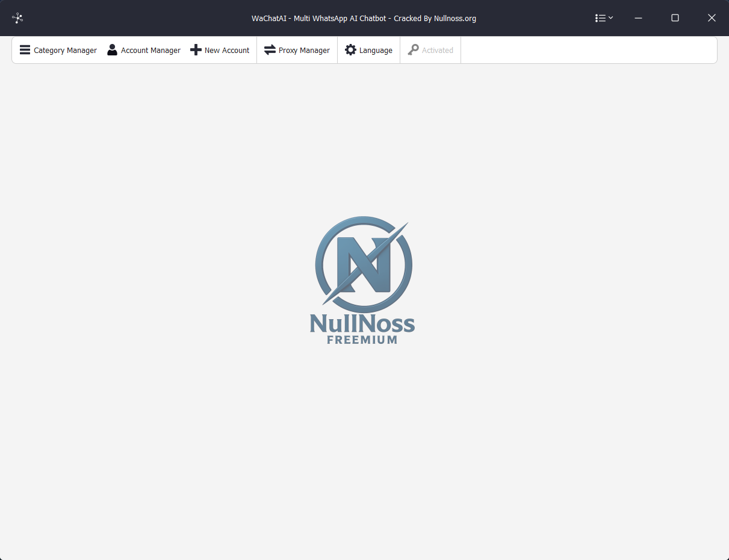Close the WaChatAI application window
729x560 pixels.
click(x=712, y=18)
